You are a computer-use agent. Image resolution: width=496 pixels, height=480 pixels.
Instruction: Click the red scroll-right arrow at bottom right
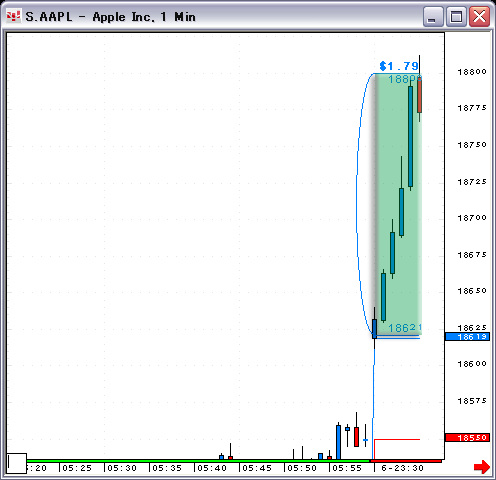point(482,466)
